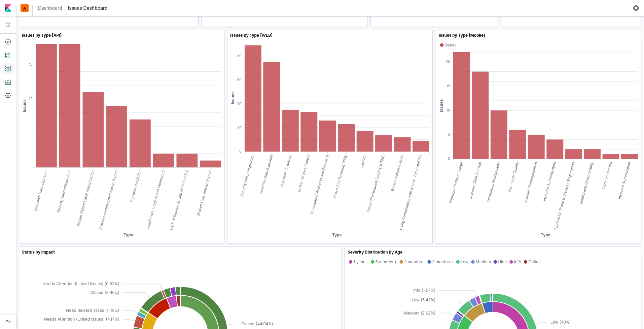Toggle the '3 months -' legend entry
Viewport: 644px width, 329px height.
(x=412, y=262)
